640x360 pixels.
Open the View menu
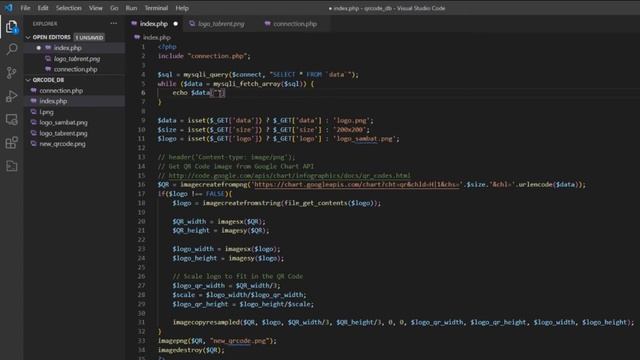tap(96, 8)
